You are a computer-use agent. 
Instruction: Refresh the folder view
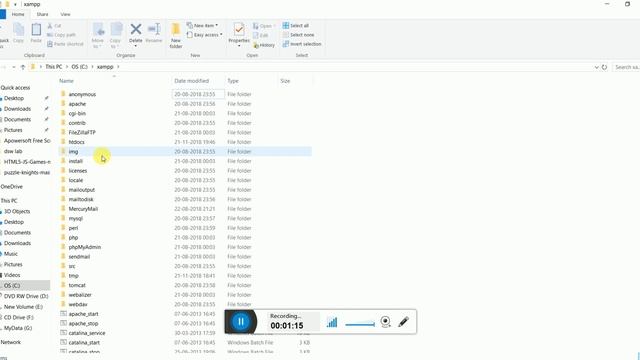point(604,67)
